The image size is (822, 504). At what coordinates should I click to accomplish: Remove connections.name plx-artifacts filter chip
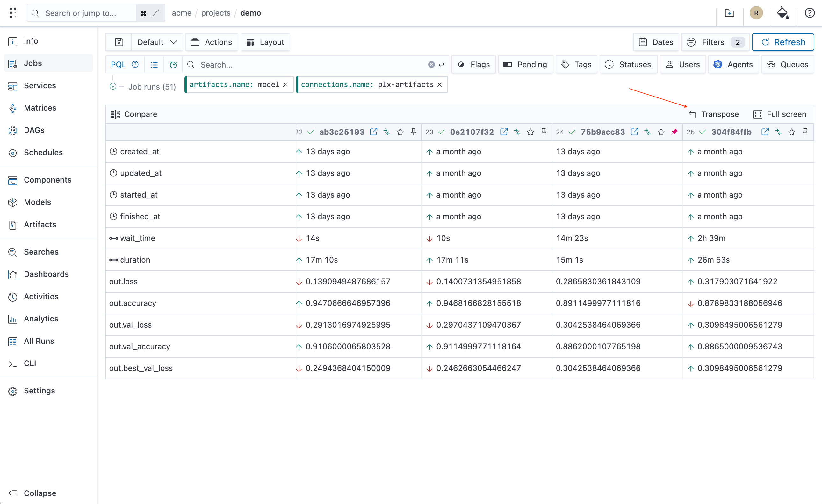click(439, 85)
